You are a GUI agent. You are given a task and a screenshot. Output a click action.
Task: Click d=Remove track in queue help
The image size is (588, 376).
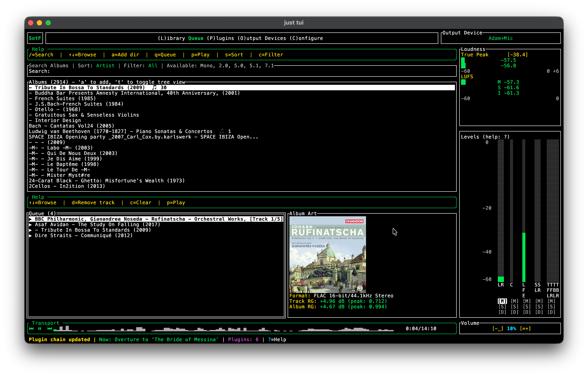[93, 203]
